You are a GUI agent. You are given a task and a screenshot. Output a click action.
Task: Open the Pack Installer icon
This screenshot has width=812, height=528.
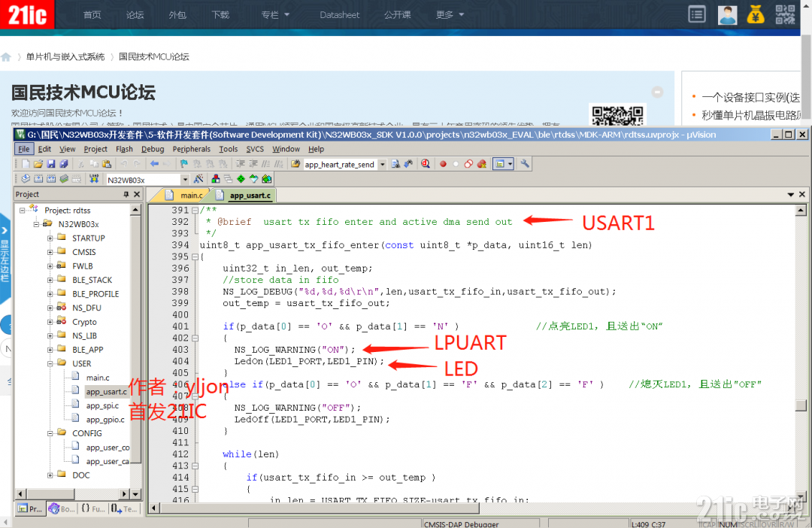click(x=267, y=179)
